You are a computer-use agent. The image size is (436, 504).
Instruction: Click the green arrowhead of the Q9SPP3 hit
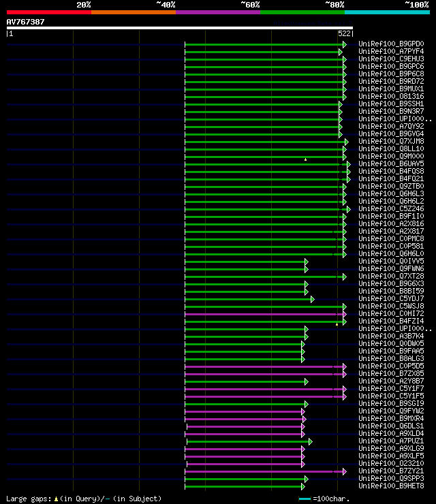pos(307,479)
